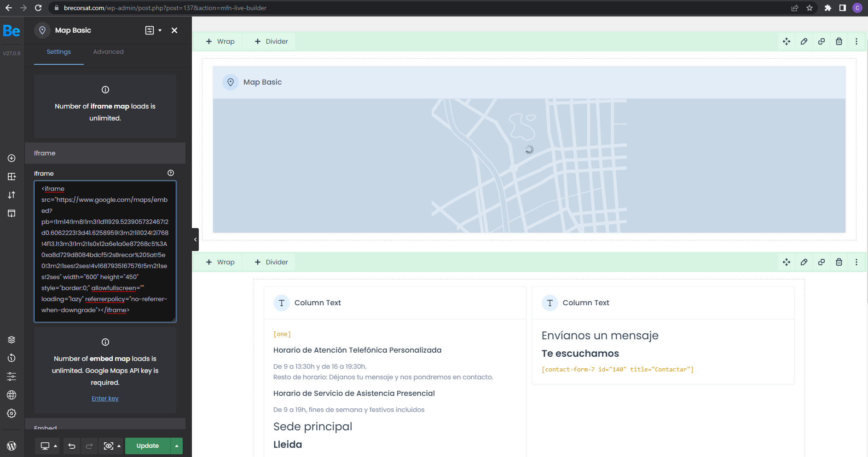
Task: Open the builder settings gear icon
Action: 12,413
